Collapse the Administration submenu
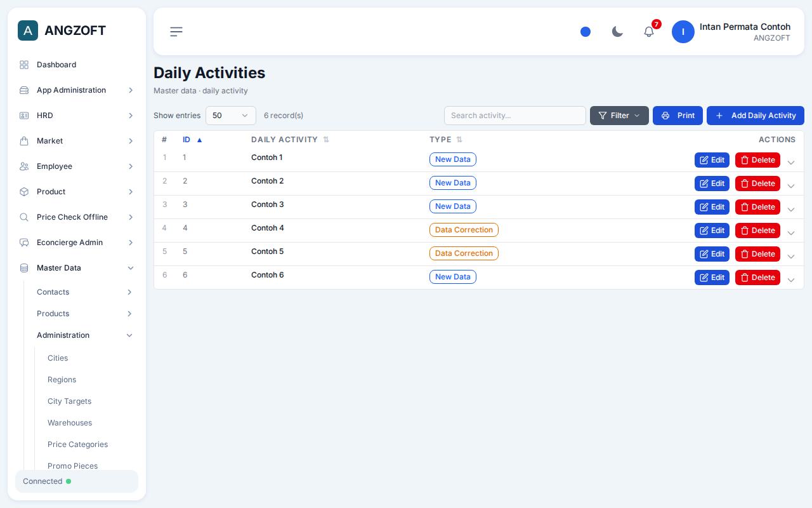Screen dimensions: 812x508 [85, 335]
